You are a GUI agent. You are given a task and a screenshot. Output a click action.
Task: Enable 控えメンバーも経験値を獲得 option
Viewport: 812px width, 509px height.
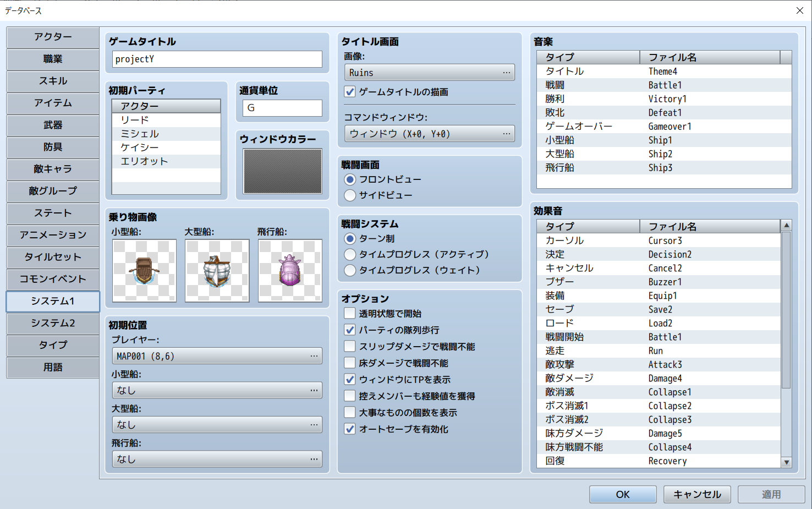tap(350, 396)
